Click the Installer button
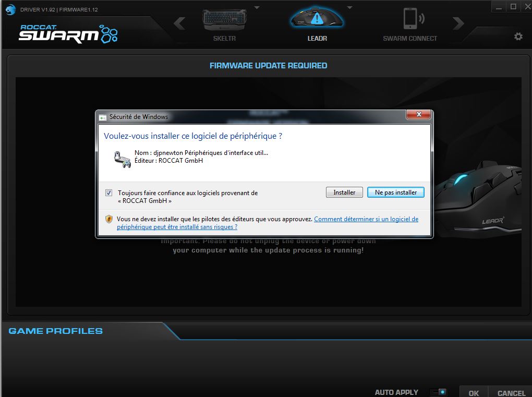This screenshot has height=397, width=532. click(x=344, y=192)
